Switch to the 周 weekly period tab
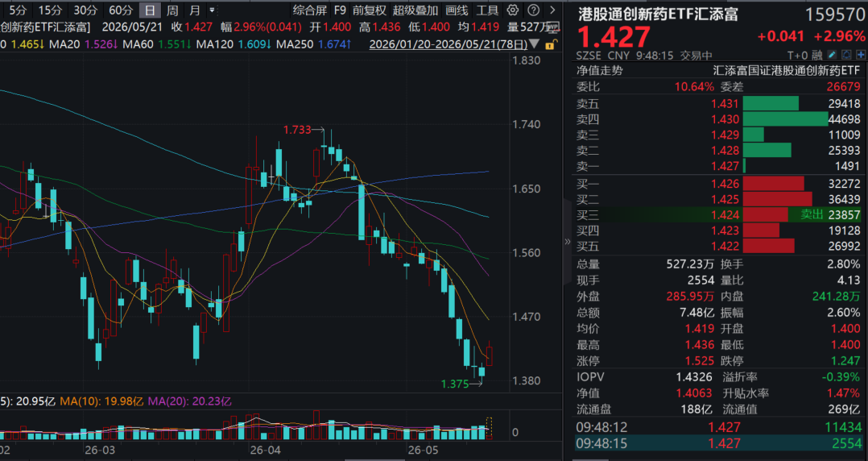Viewport: 868px width, 461px height. coord(172,10)
